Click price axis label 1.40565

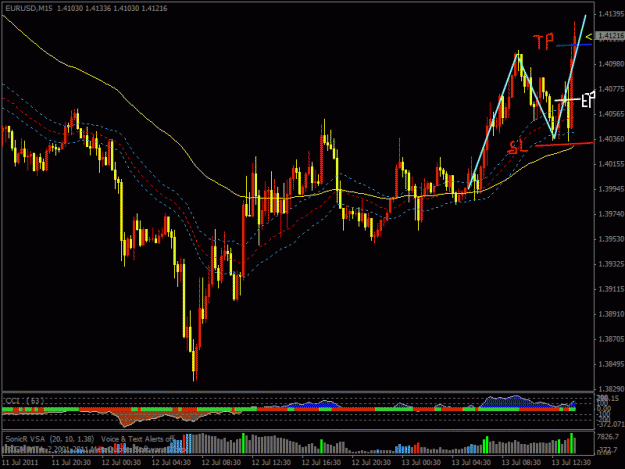611,114
